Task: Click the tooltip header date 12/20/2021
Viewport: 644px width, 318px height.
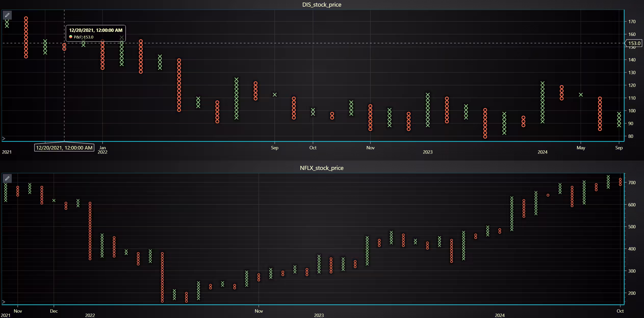Action: coord(96,30)
